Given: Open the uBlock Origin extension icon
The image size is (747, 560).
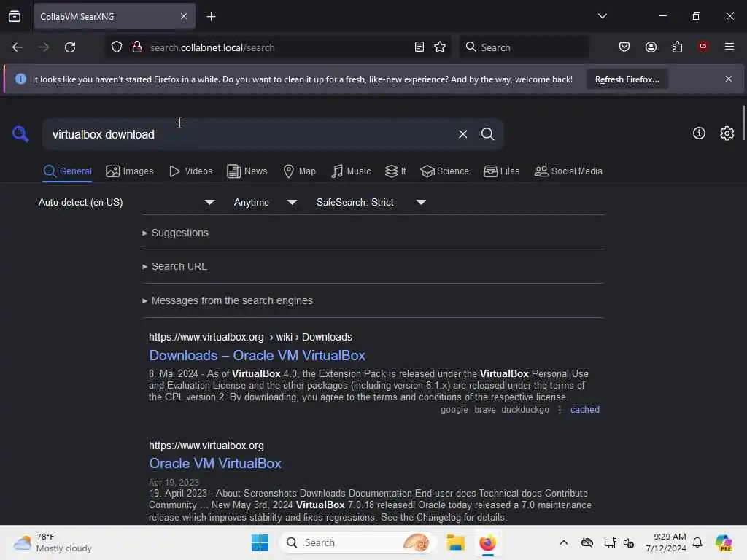Looking at the screenshot, I should [703, 47].
